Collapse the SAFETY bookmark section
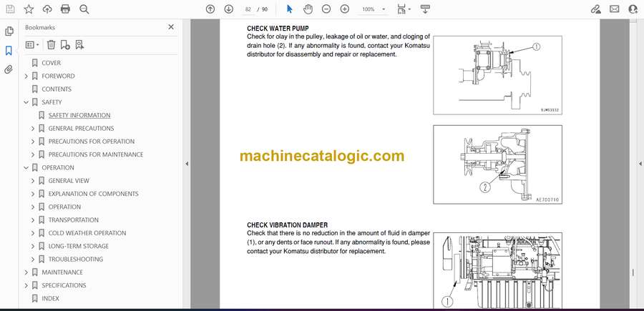This screenshot has width=644, height=311. click(26, 102)
